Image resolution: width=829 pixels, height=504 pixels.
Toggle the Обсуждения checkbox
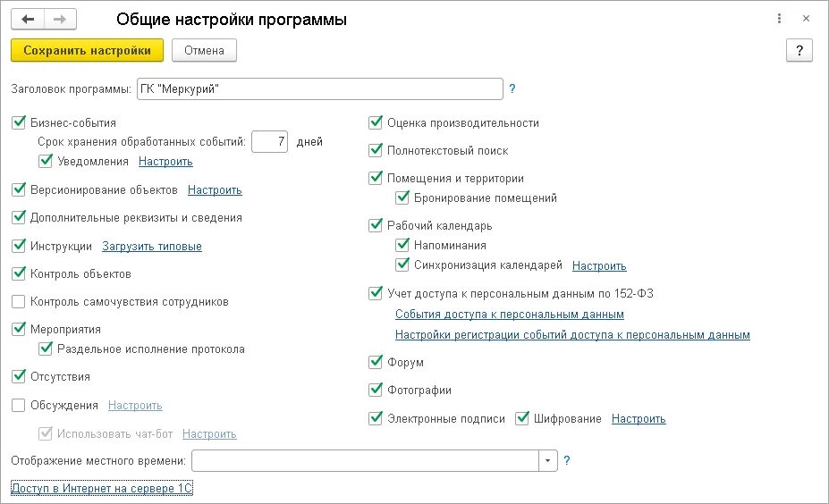click(x=19, y=405)
